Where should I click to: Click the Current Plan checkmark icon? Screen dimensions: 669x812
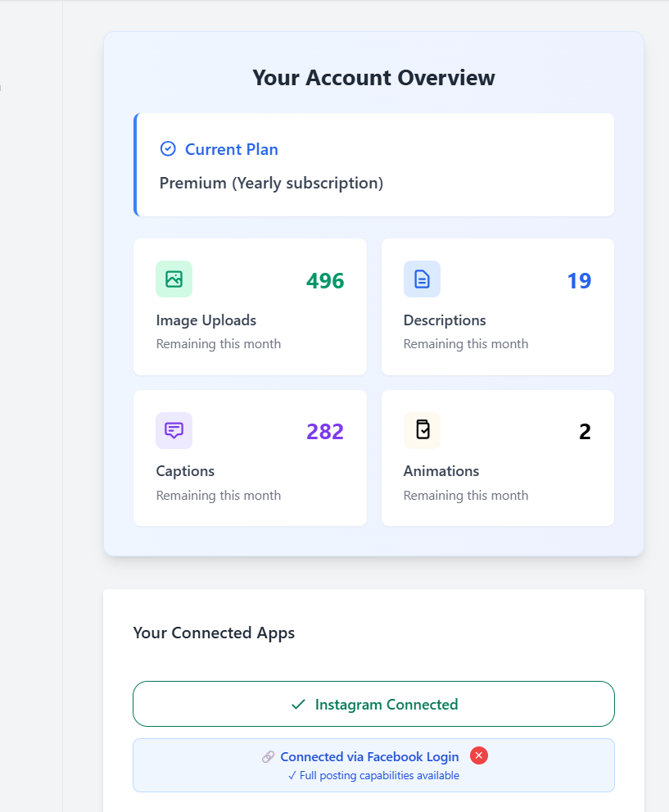[x=168, y=148]
